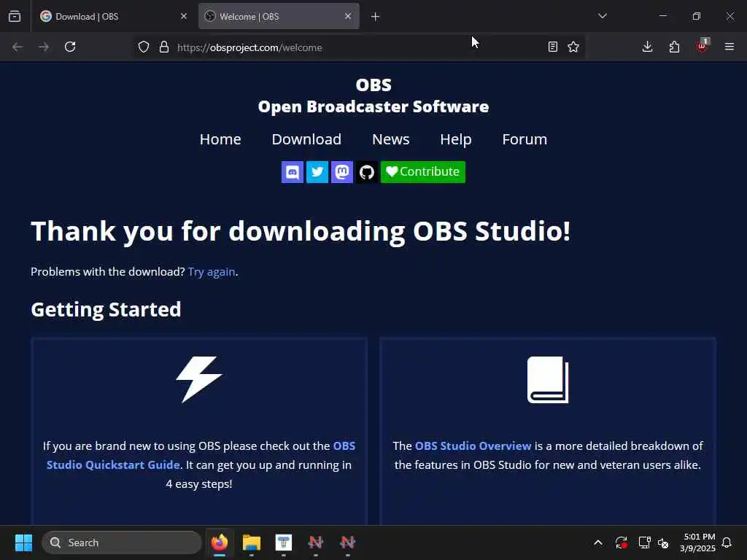Open the Help nav link
747x560 pixels.
tap(455, 139)
